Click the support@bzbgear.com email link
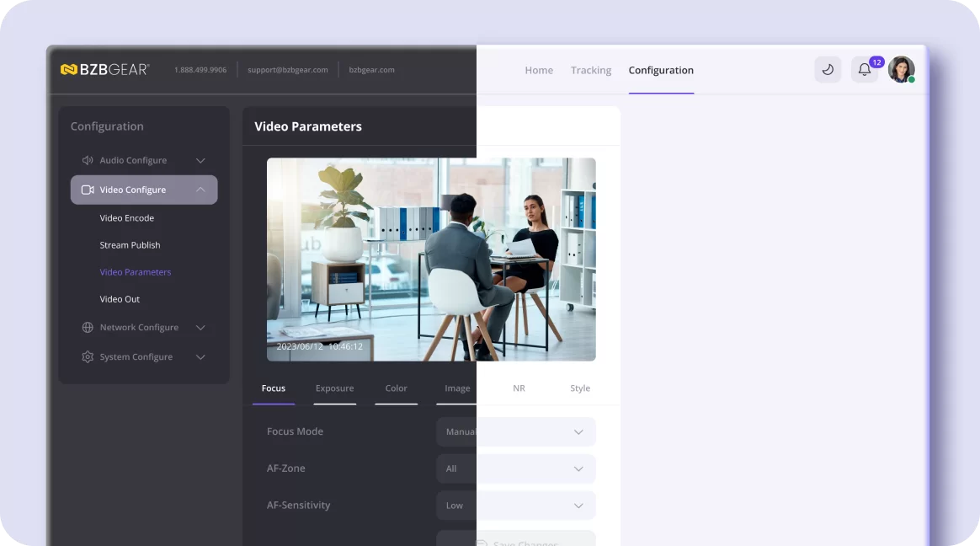This screenshot has height=546, width=980. point(287,70)
